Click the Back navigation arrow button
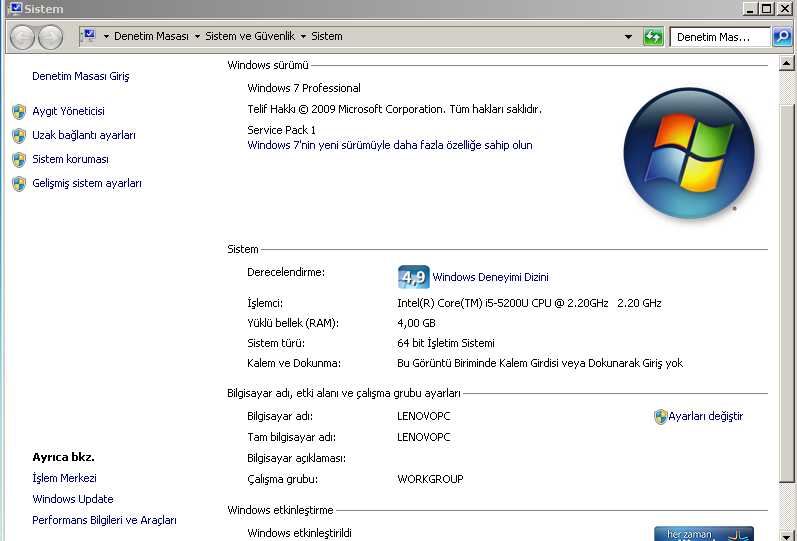Screen dimensions: 797x541 click(x=22, y=37)
